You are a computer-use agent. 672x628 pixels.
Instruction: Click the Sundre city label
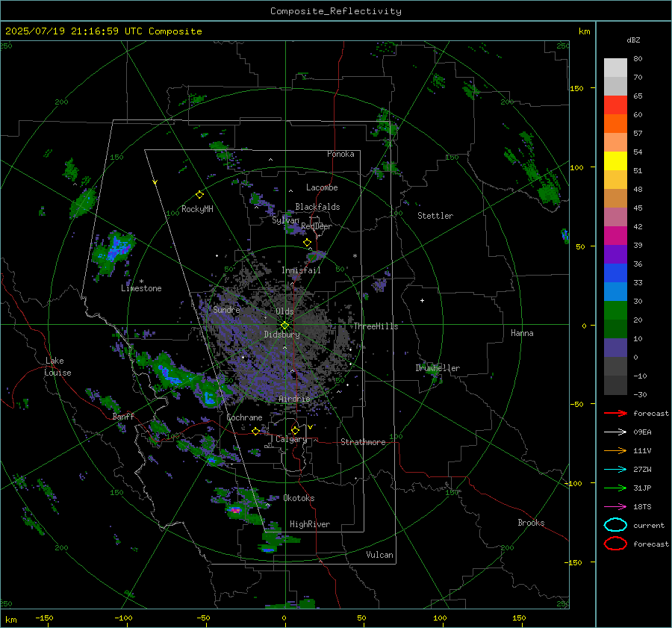click(227, 310)
